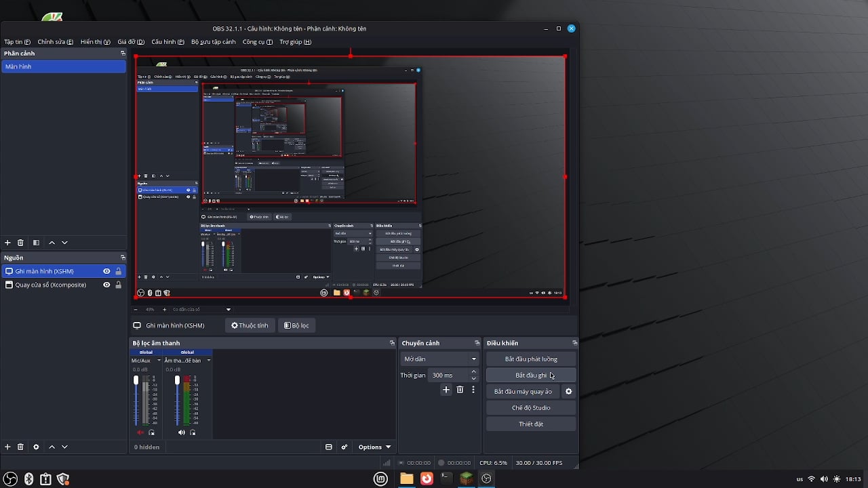Image resolution: width=868 pixels, height=488 pixels.
Task: Select the Màn hình scene
Action: [x=63, y=66]
